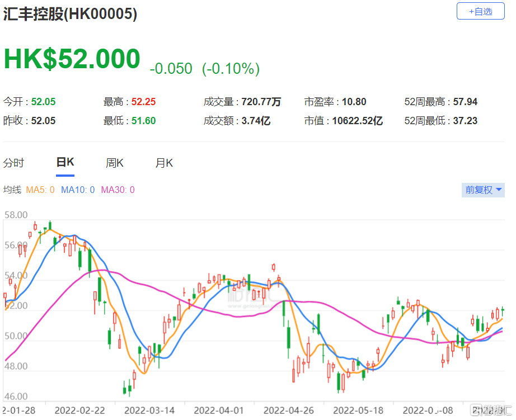Click the MA5 legend label
Image resolution: width=516 pixels, height=420 pixels.
(x=40, y=190)
